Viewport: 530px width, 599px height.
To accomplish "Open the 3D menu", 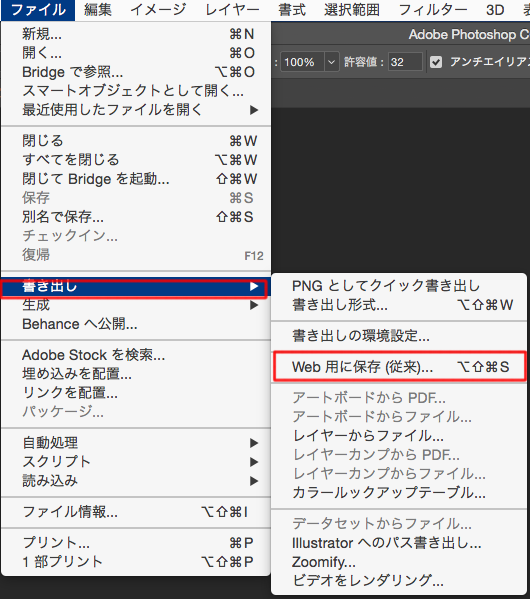I will click(495, 10).
